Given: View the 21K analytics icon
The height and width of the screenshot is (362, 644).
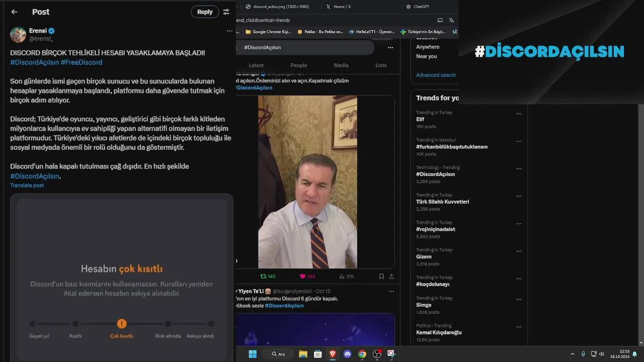Looking at the screenshot, I should point(342,276).
